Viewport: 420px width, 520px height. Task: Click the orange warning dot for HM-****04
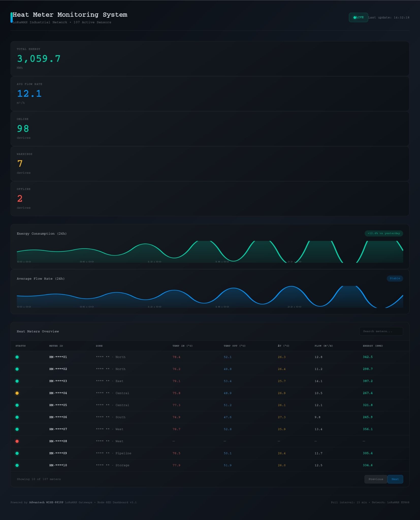click(17, 393)
